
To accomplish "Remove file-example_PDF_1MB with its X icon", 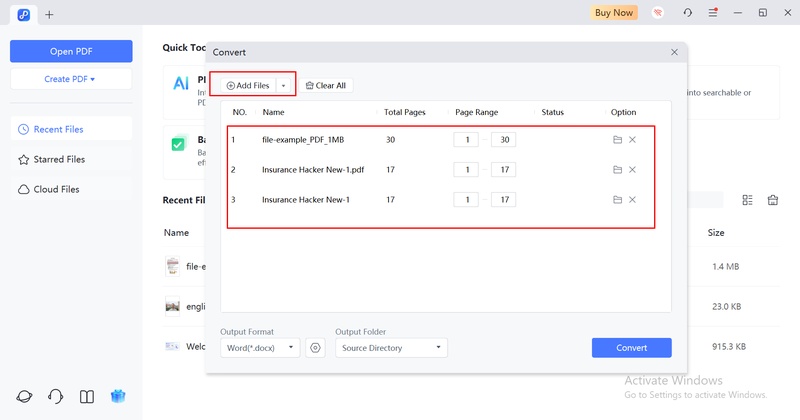I will (633, 139).
